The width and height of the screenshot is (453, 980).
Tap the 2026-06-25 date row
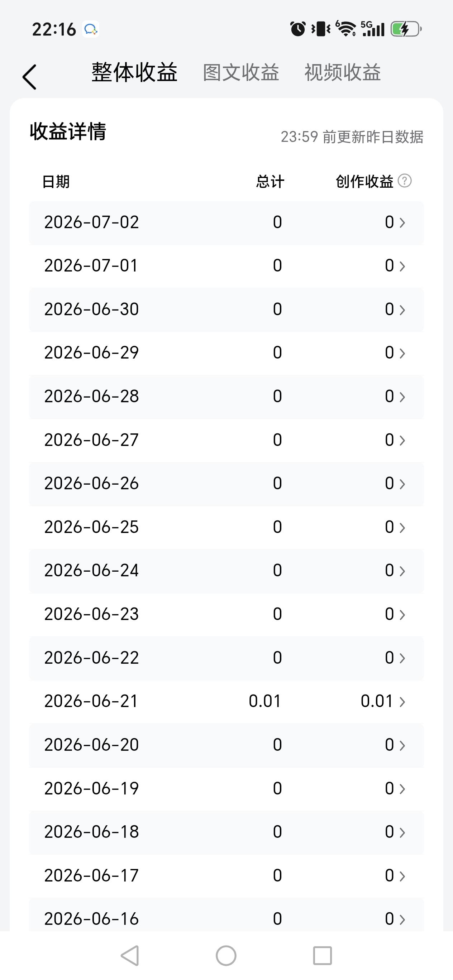click(226, 527)
